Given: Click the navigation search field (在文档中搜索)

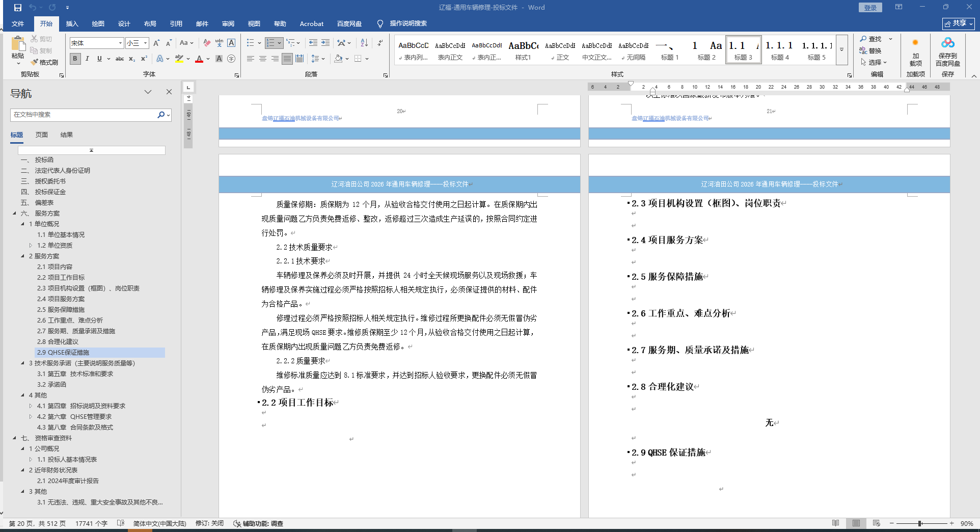Looking at the screenshot, I should [x=84, y=115].
